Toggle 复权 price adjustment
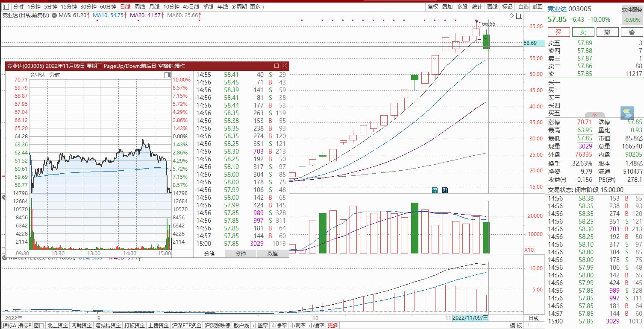 click(x=433, y=6)
